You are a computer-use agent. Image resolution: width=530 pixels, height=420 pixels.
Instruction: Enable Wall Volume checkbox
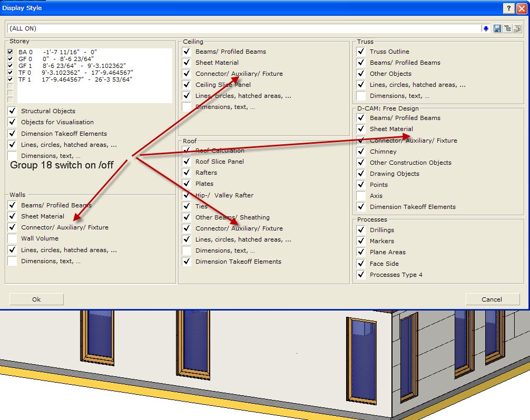pyautogui.click(x=13, y=238)
